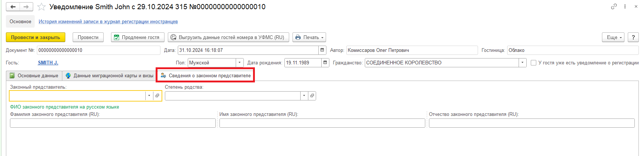644x156 pixels.
Task: Open the SMITH J. guest link
Action: pyautogui.click(x=48, y=63)
